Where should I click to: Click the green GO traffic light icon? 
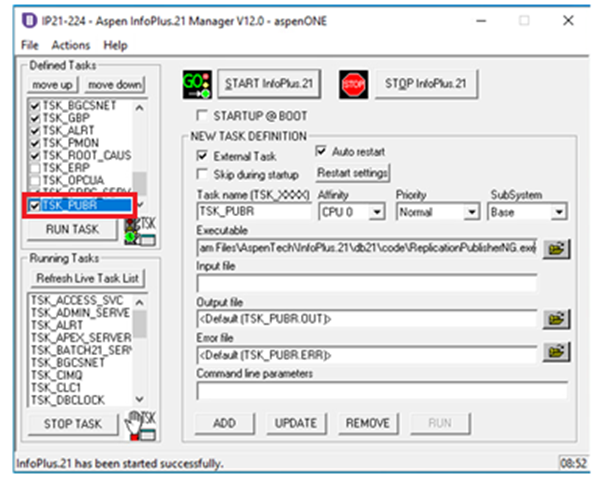point(197,84)
